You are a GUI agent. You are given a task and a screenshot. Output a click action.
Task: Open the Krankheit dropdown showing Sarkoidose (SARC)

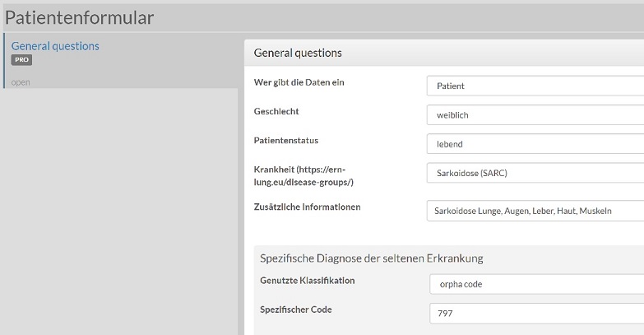click(x=535, y=174)
